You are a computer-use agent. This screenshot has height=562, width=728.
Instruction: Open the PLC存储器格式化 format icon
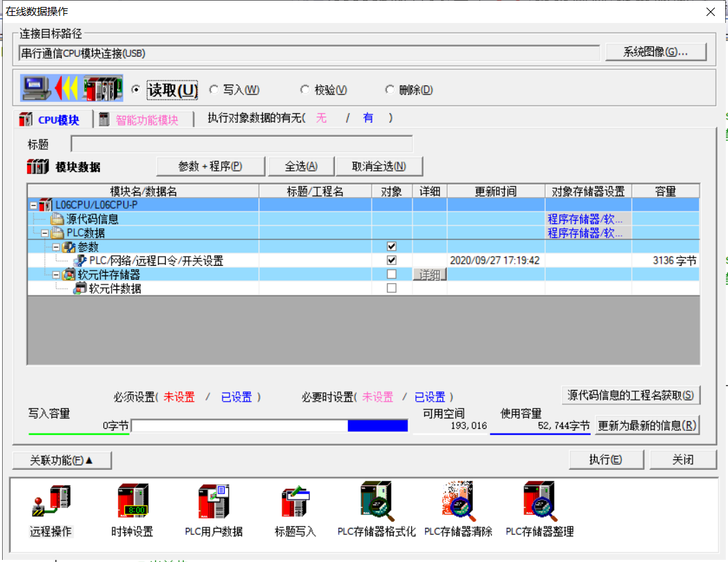point(376,502)
